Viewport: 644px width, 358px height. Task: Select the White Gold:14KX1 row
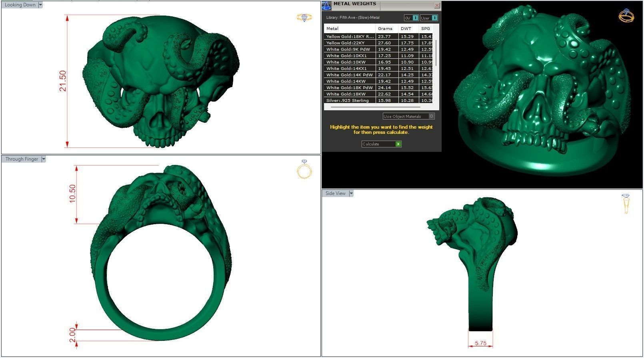pyautogui.click(x=378, y=68)
